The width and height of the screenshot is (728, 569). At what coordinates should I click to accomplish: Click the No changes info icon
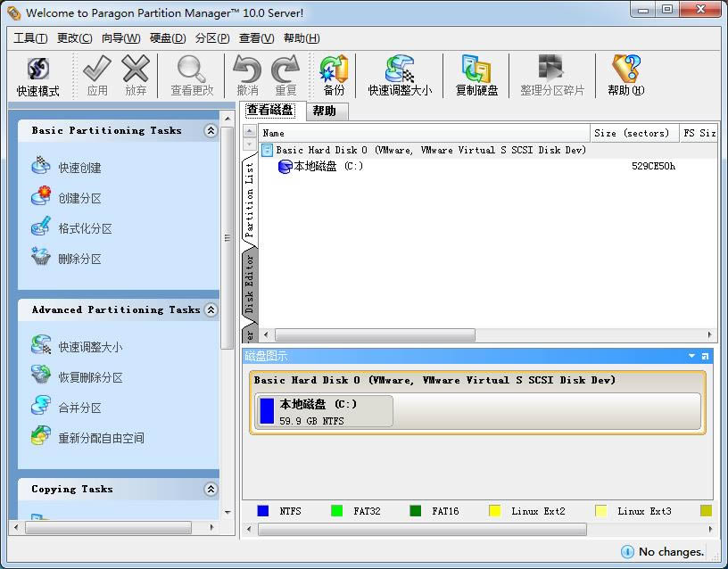point(627,551)
